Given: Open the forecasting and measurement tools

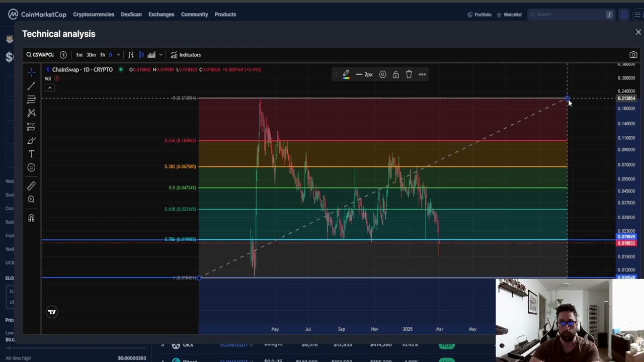Looking at the screenshot, I should (x=31, y=127).
